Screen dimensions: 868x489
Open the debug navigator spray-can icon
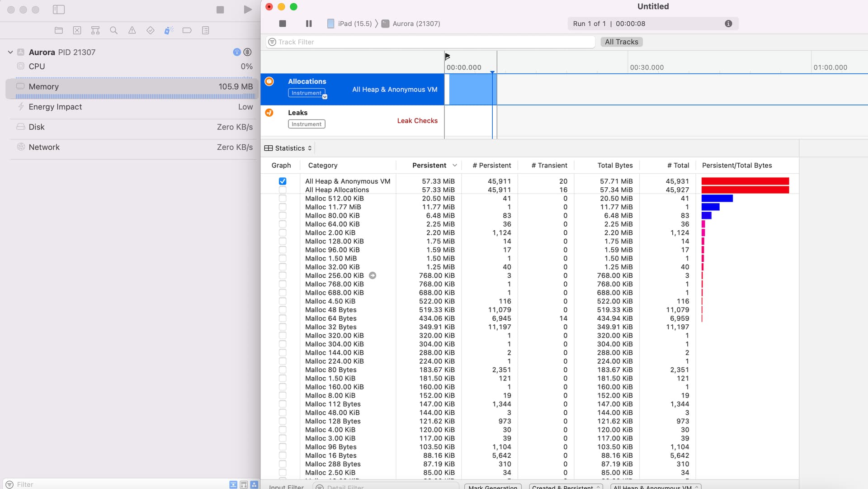(x=169, y=30)
